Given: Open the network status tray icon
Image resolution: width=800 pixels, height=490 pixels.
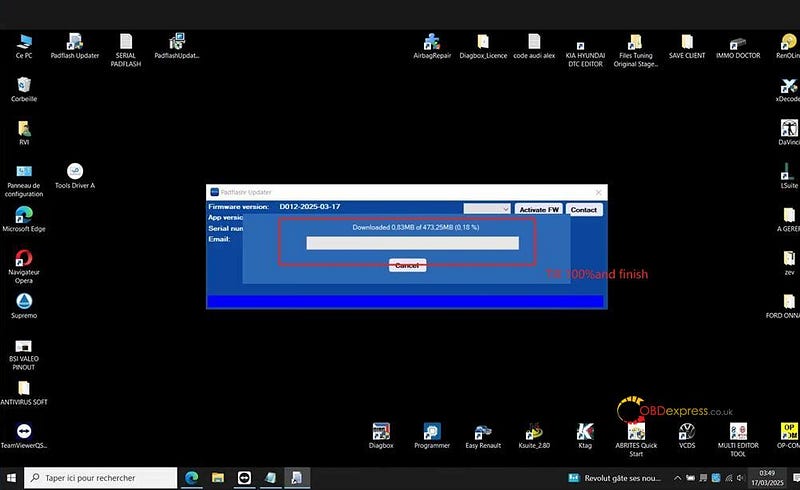Looking at the screenshot, I should pyautogui.click(x=729, y=478).
